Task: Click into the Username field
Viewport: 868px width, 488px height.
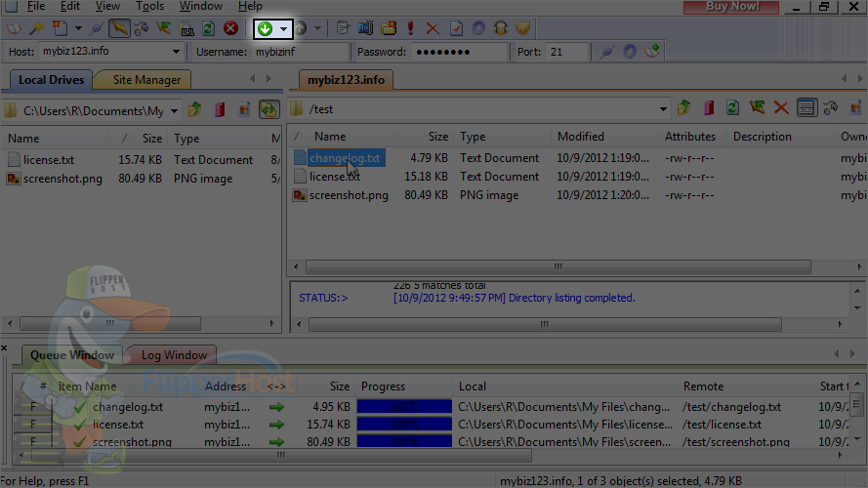Action: tap(301, 52)
